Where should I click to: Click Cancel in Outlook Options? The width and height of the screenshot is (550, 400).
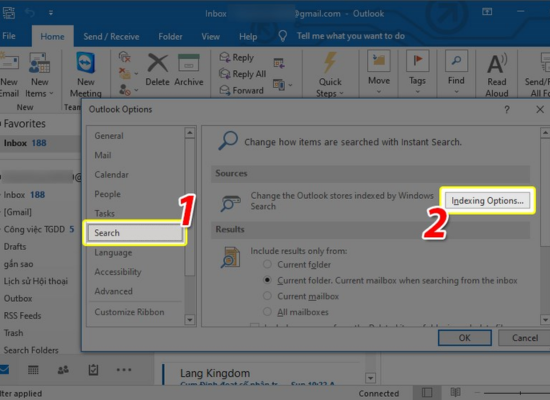525,338
